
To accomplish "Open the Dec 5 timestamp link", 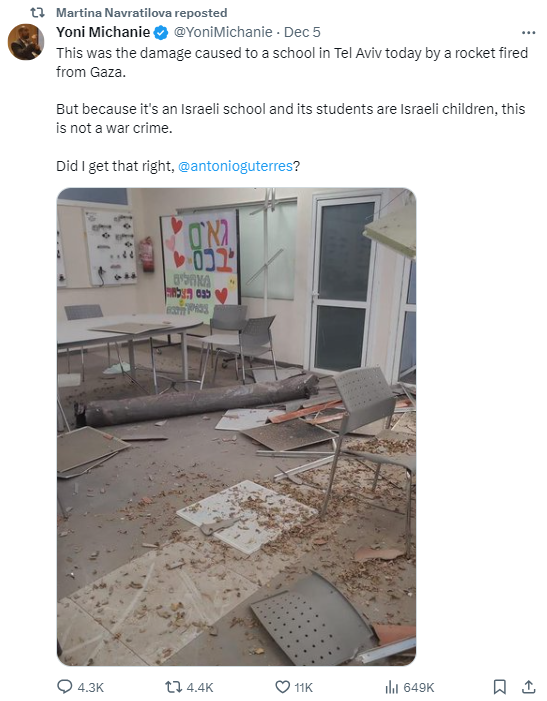I will 302,32.
